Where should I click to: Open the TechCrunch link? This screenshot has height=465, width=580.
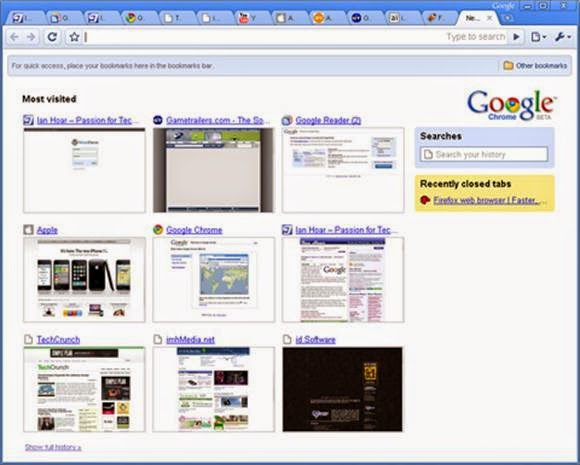[x=58, y=340]
